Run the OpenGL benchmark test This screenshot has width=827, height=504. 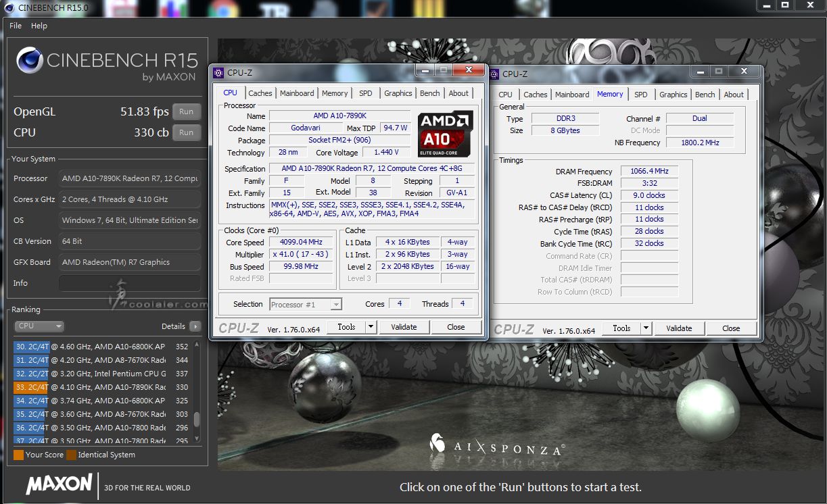187,112
